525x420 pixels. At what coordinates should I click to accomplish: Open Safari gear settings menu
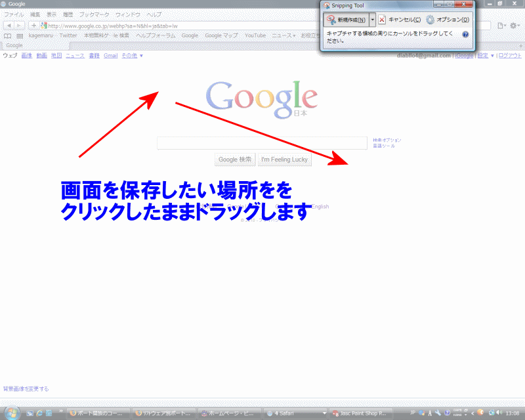pos(514,26)
